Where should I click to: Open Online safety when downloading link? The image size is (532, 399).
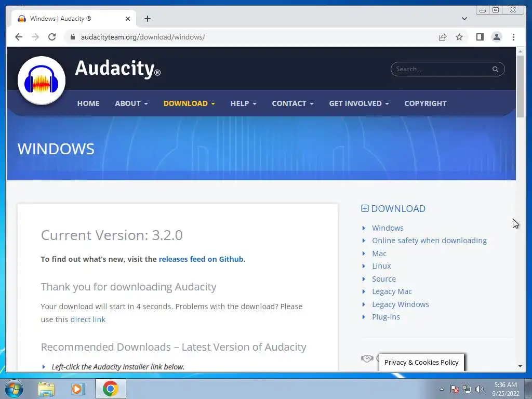click(x=429, y=241)
